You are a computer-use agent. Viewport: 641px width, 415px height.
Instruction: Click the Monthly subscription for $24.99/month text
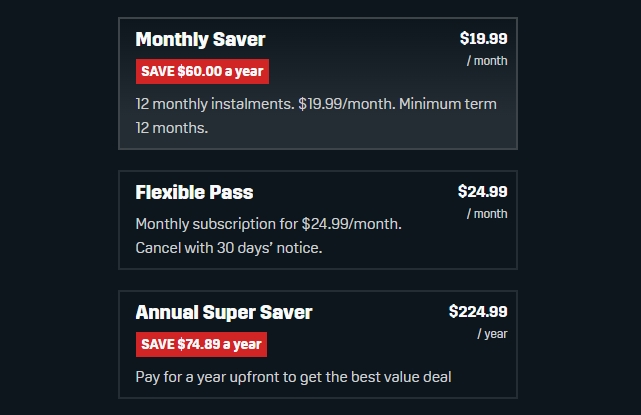click(268, 224)
